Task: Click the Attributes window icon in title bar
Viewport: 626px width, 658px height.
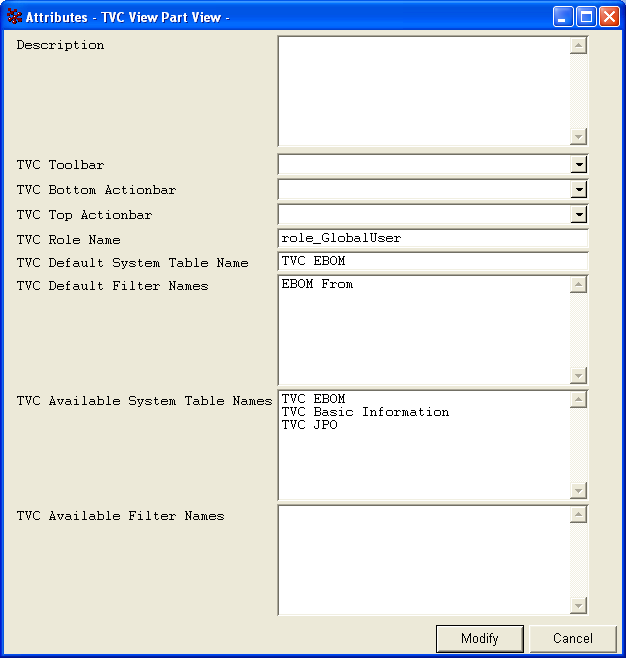Action: (x=14, y=17)
